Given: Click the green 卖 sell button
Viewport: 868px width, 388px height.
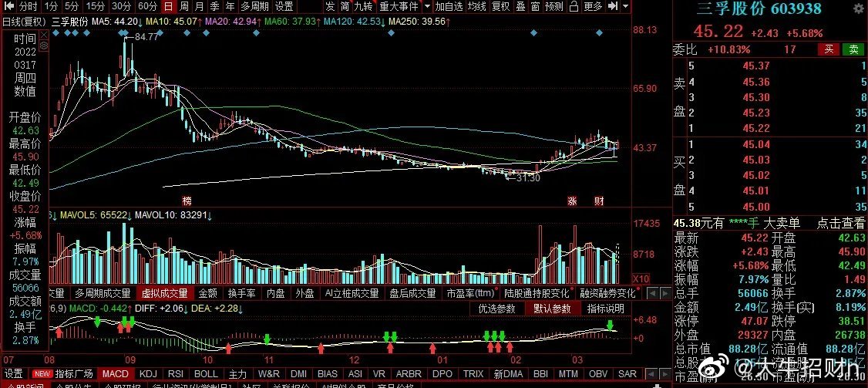Looking at the screenshot, I should pyautogui.click(x=853, y=49).
